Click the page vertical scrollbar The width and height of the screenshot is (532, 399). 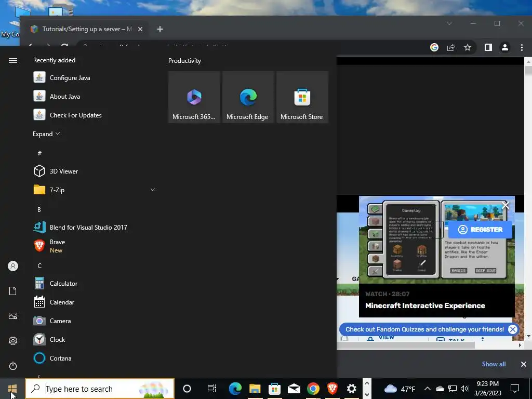pos(528,71)
